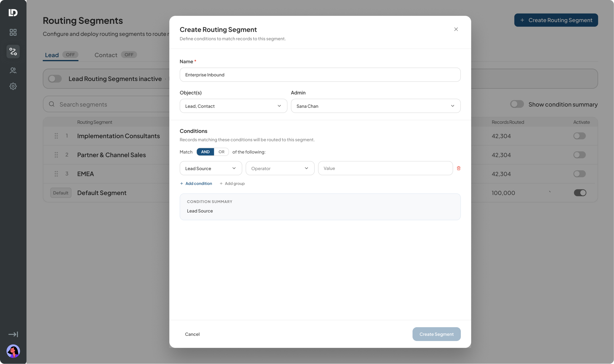Image resolution: width=614 pixels, height=364 pixels.
Task: Click the user avatar in sidebar
Action: pos(13,351)
